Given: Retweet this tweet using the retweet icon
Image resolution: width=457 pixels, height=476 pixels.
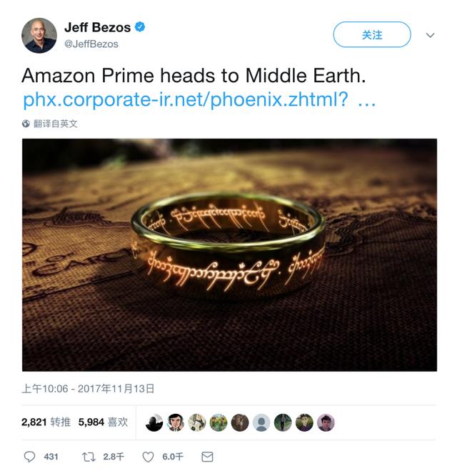Looking at the screenshot, I should (91, 456).
